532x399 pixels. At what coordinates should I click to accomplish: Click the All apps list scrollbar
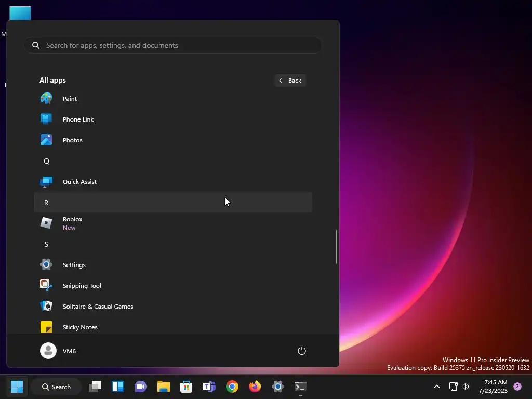pos(337,247)
